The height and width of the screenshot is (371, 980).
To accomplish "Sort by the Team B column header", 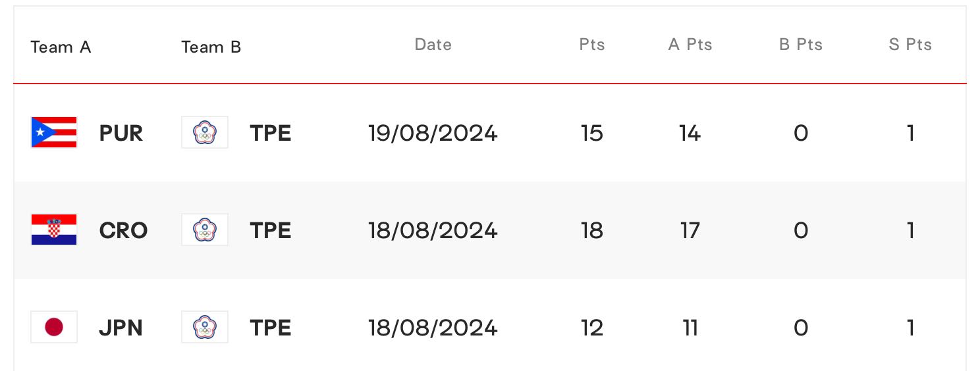I will click(211, 47).
